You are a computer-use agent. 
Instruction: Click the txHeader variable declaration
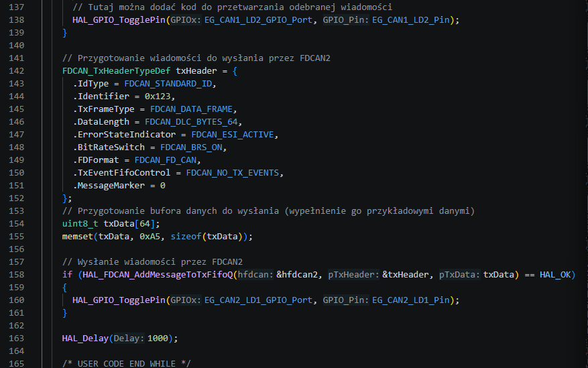click(x=196, y=71)
